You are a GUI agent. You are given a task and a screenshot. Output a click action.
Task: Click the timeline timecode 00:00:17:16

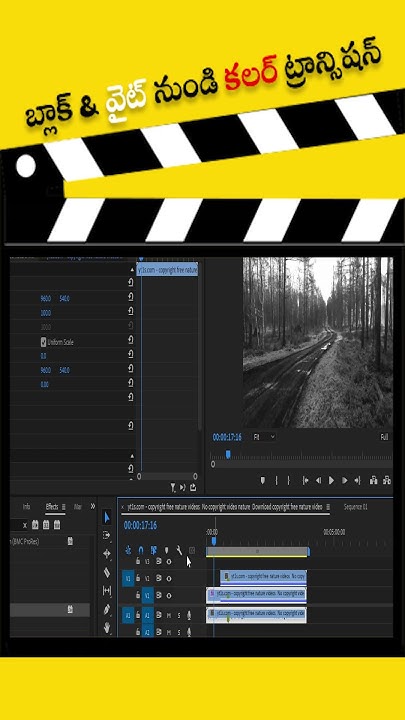(141, 525)
